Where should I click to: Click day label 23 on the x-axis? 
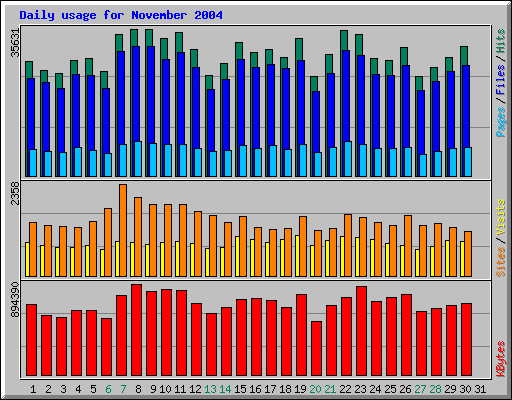[360, 389]
